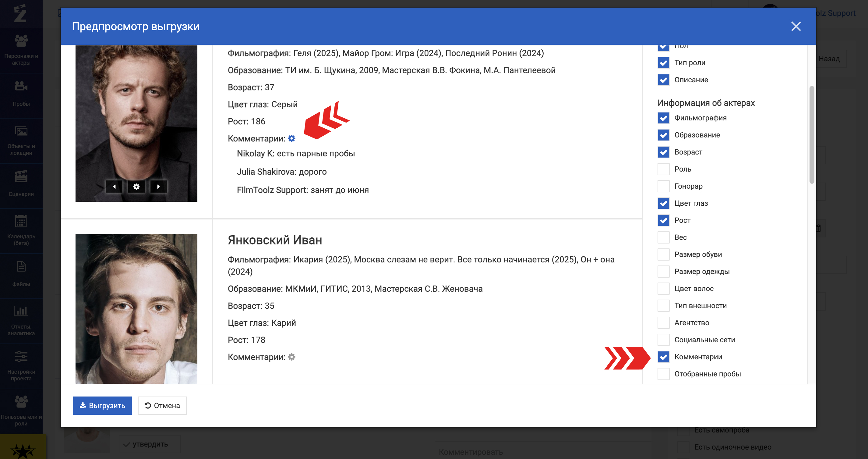Open Пробы section in sidebar
This screenshot has width=868, height=459.
pyautogui.click(x=21, y=94)
